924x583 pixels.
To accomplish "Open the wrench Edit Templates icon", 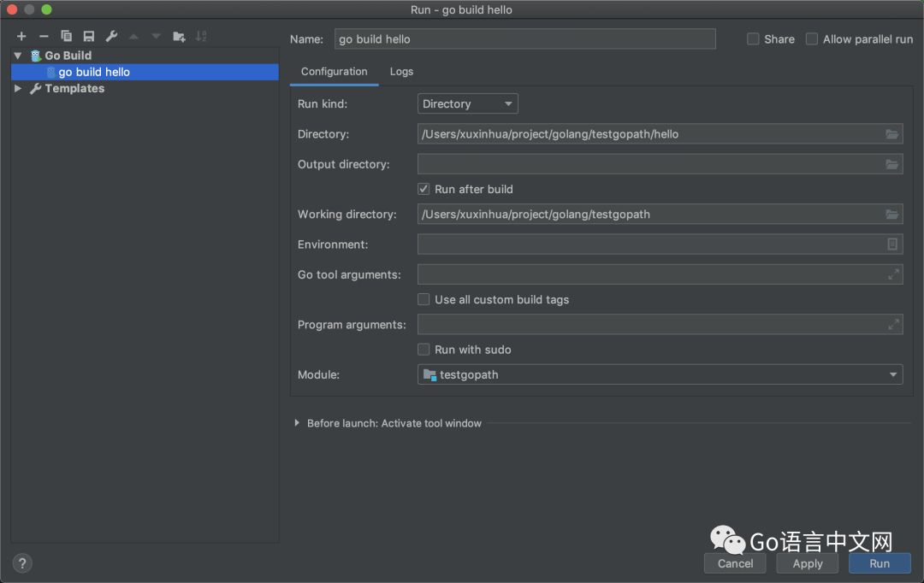I will 111,36.
